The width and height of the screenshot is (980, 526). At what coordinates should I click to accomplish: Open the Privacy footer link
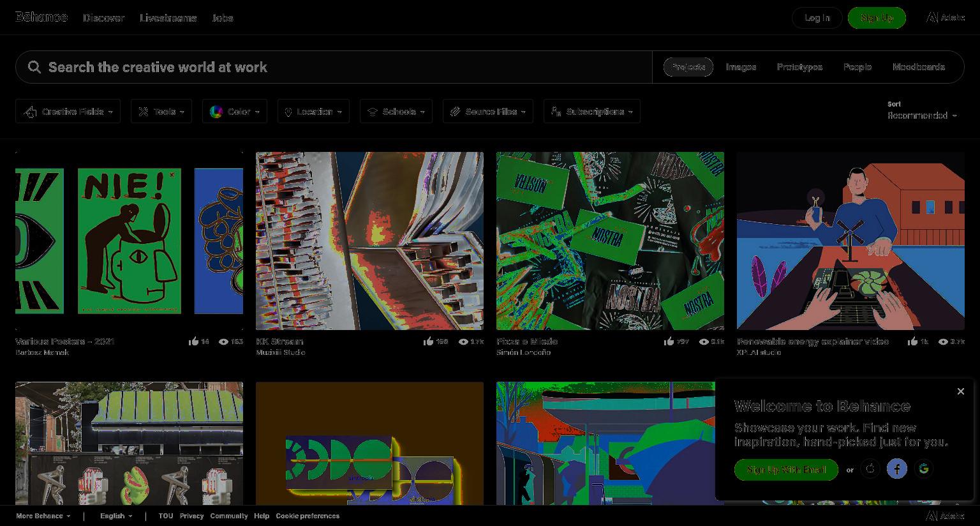[191, 516]
